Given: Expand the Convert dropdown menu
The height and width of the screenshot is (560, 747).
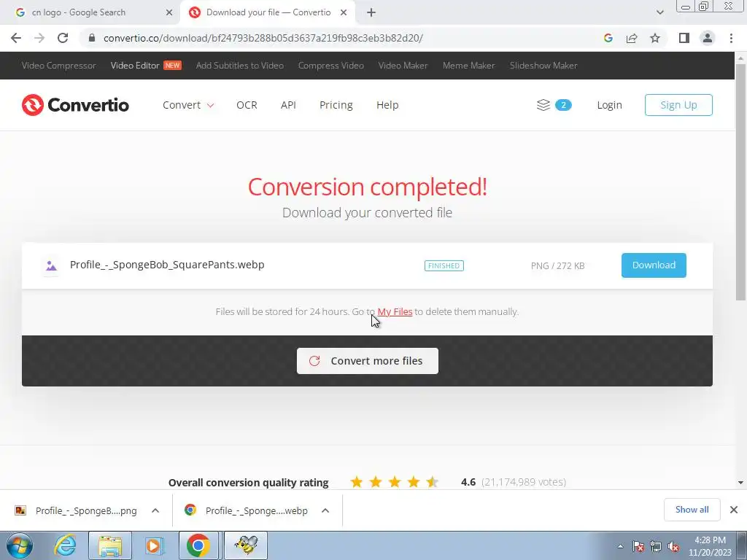Looking at the screenshot, I should point(188,105).
